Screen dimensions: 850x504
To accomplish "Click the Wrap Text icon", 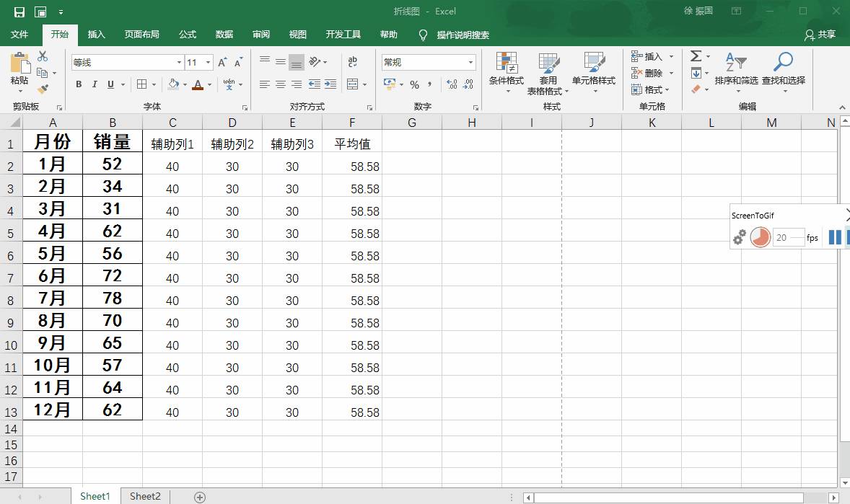I will 352,62.
